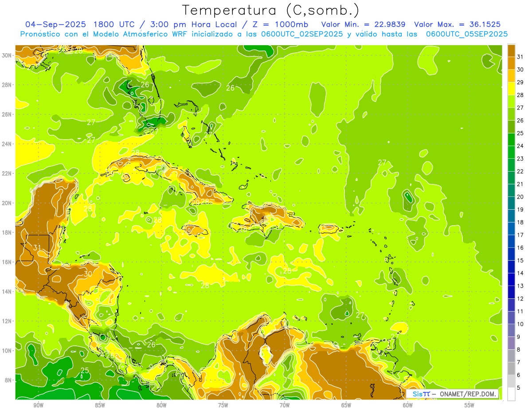Click legend scale value 5
Image resolution: width=532 pixels, height=411 pixels.
click(x=519, y=388)
